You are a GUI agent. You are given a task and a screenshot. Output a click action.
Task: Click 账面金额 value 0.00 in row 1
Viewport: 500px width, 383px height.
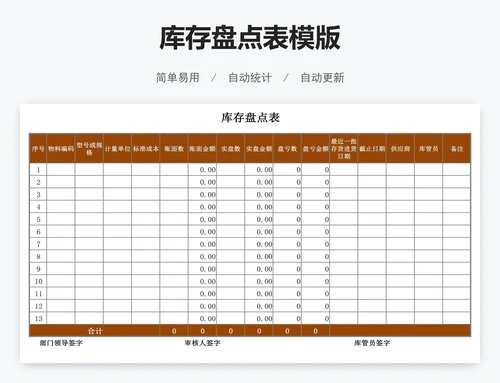click(x=202, y=170)
